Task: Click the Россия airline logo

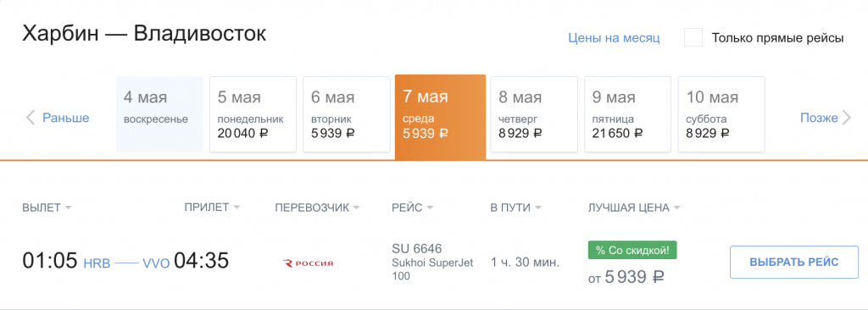Action: tap(308, 263)
